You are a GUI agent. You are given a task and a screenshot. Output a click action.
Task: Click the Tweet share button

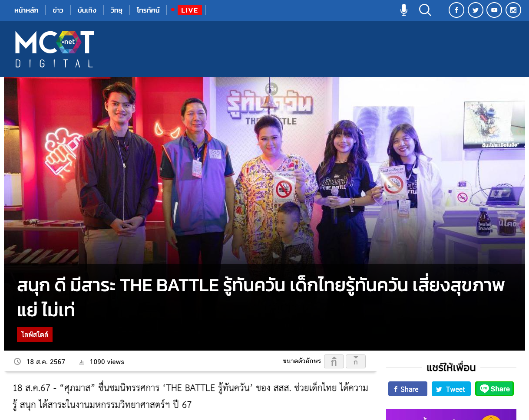coord(451,389)
